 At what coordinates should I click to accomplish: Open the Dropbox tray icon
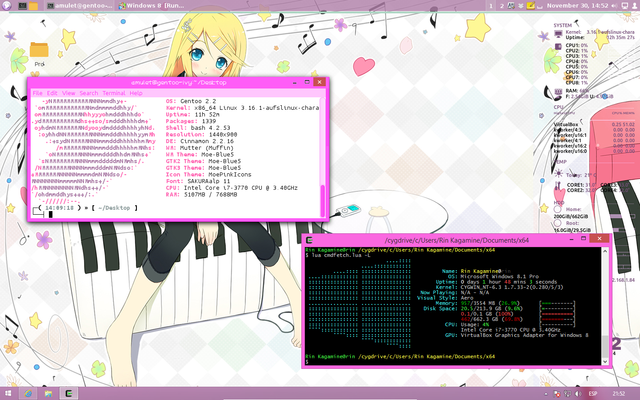521,6
